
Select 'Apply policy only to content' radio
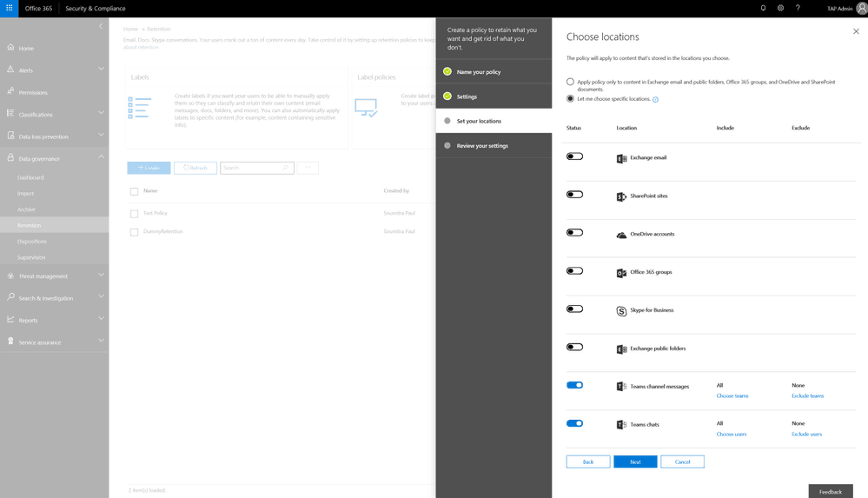[x=570, y=82]
